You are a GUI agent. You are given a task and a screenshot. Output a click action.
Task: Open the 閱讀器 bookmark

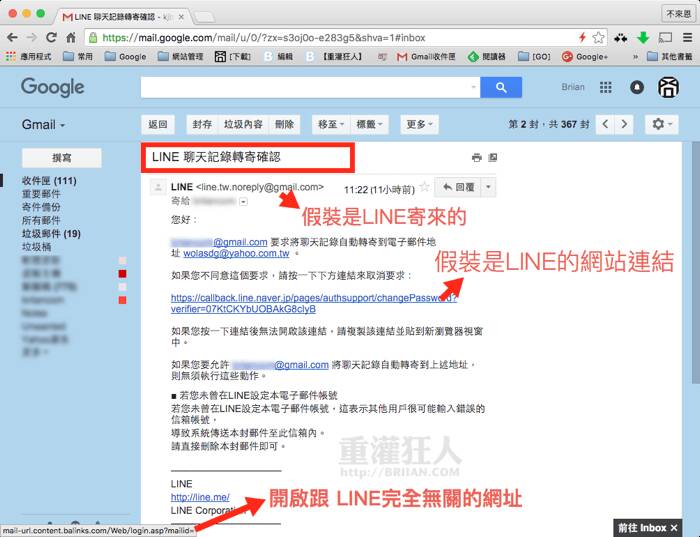pos(487,57)
